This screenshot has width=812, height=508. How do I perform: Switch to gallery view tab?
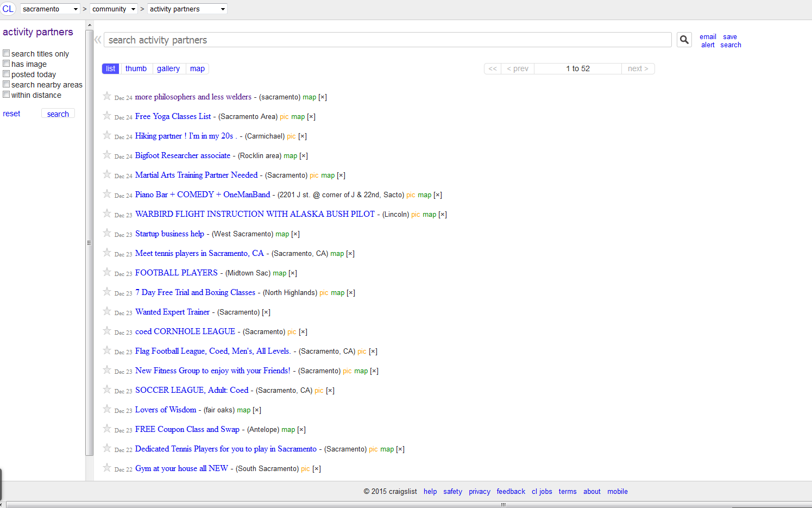pos(168,68)
